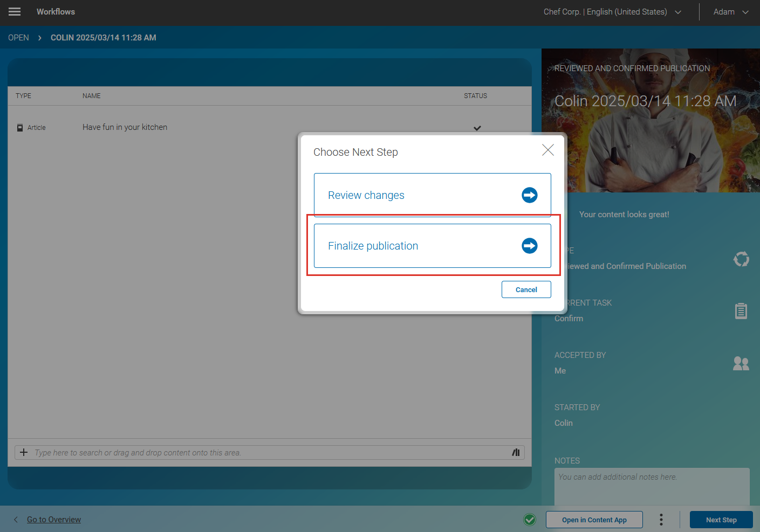Choose the Review changes option
Screen dimensions: 760x532
pos(366,195)
